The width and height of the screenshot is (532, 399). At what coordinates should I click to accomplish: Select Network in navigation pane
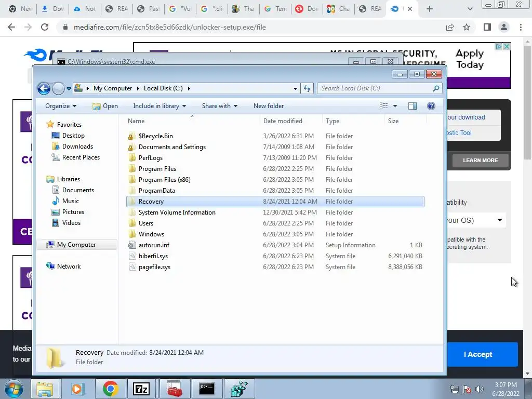(x=63, y=267)
